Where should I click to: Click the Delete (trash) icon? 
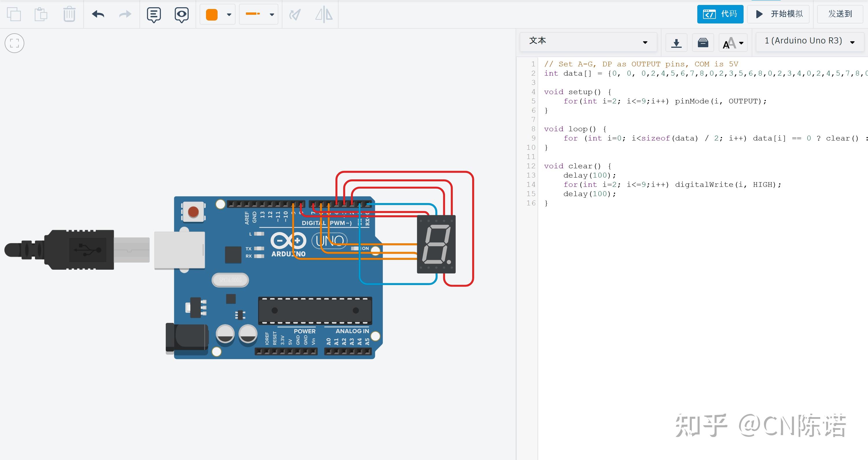(x=69, y=14)
